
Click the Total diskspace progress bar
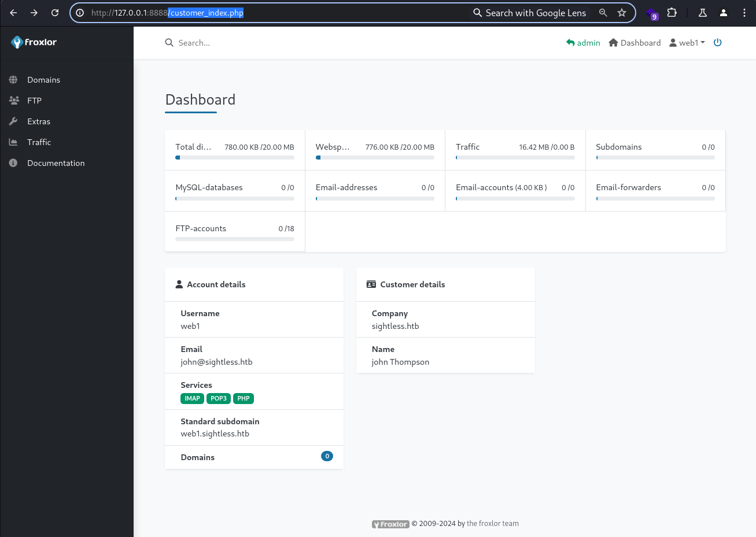click(x=235, y=157)
